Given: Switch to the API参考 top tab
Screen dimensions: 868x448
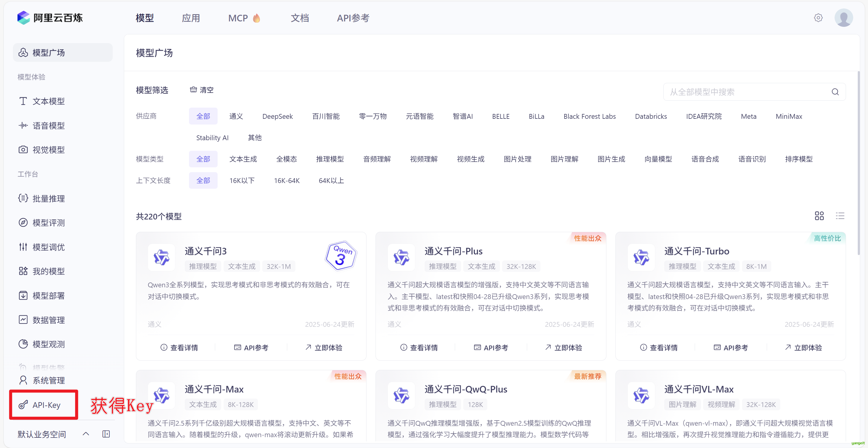Looking at the screenshot, I should click(353, 18).
